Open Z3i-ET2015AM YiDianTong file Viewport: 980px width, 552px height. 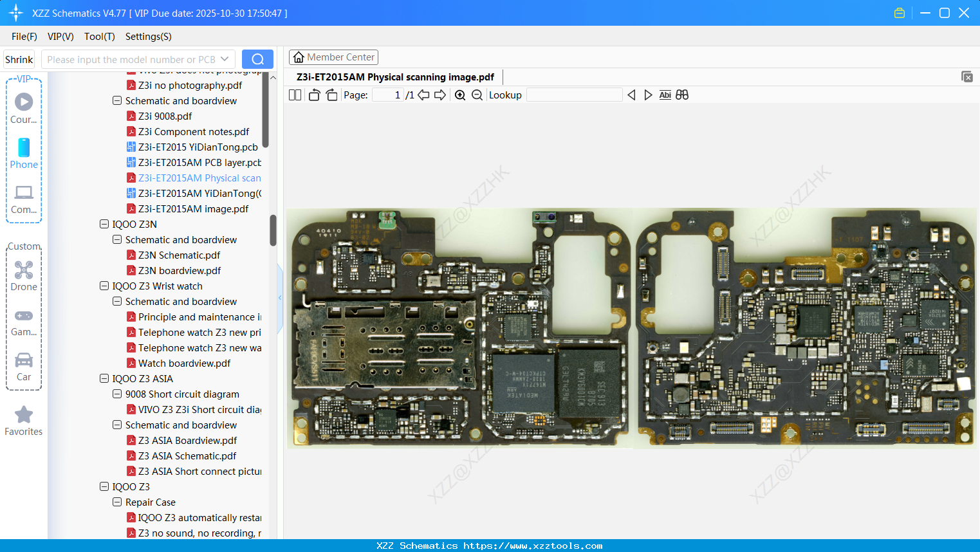(194, 194)
